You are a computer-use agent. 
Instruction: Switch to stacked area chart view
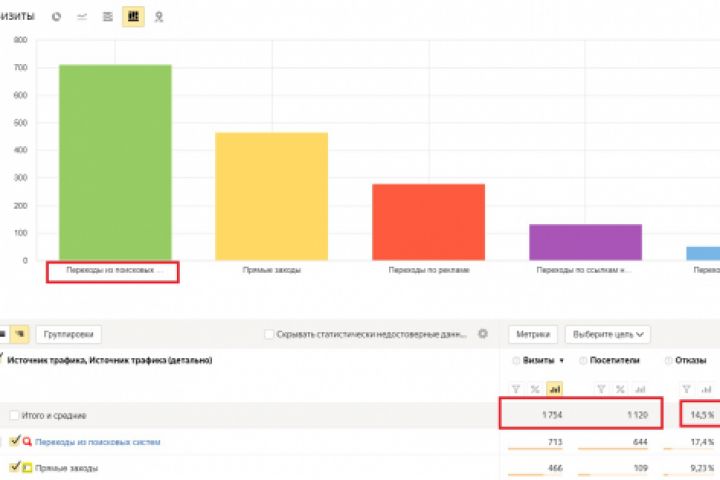pyautogui.click(x=107, y=17)
